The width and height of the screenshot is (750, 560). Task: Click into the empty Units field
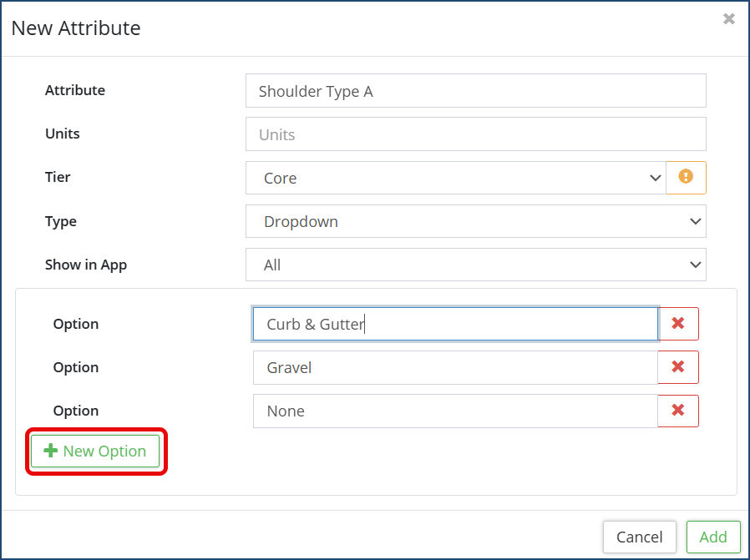coord(476,134)
